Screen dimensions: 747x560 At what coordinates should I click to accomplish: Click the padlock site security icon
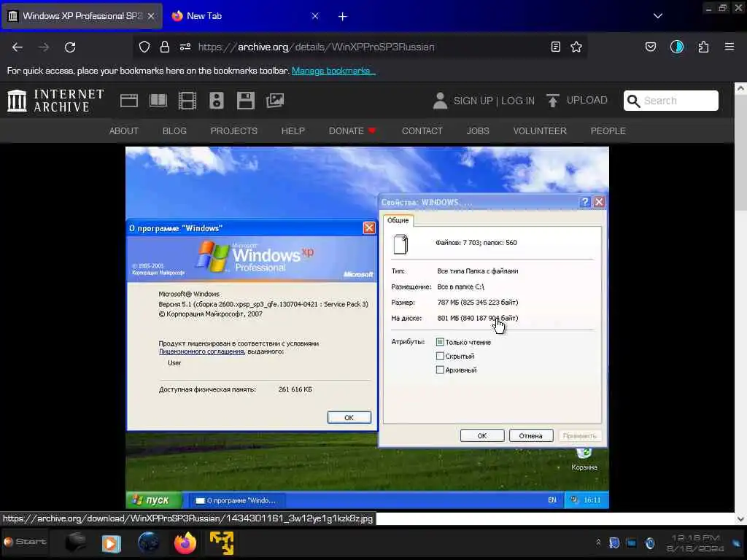pos(165,47)
